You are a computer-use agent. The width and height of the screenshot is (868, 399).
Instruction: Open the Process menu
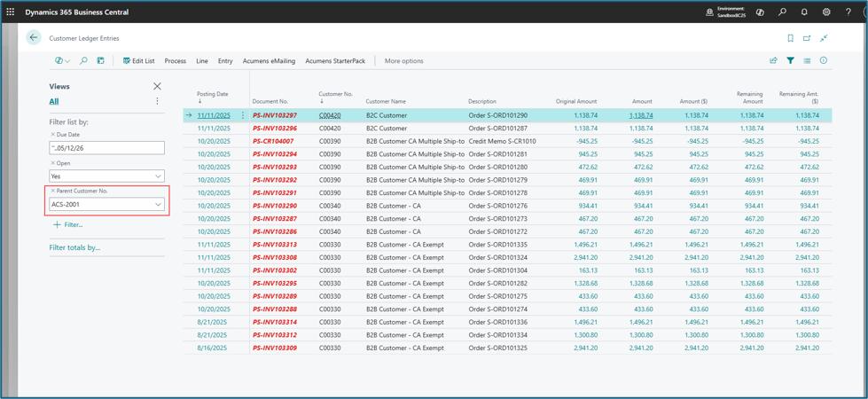point(175,61)
